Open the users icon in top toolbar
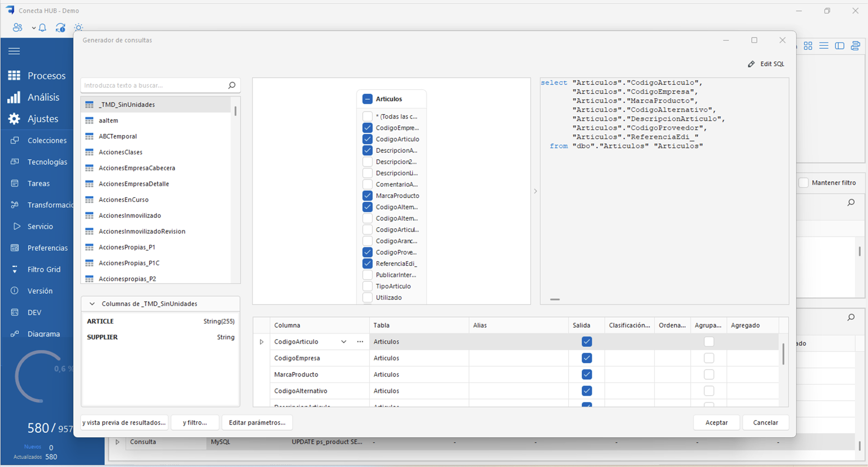Viewport: 868px width, 467px height. [18, 28]
